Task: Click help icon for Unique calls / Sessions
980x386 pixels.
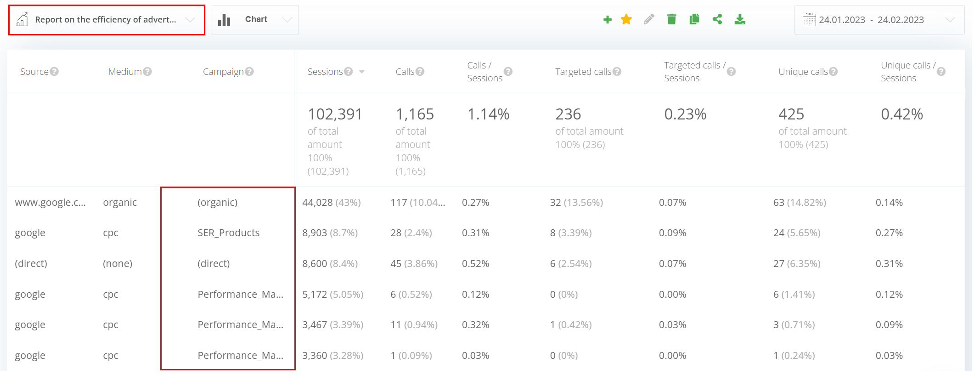Action: 941,72
